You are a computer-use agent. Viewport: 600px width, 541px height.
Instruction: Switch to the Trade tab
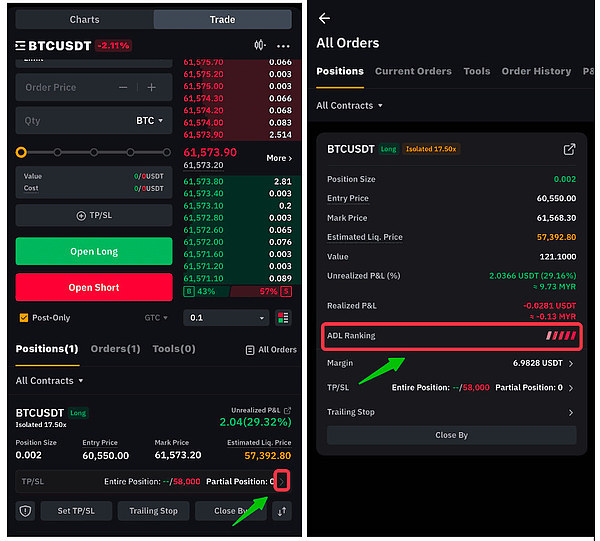pyautogui.click(x=222, y=20)
